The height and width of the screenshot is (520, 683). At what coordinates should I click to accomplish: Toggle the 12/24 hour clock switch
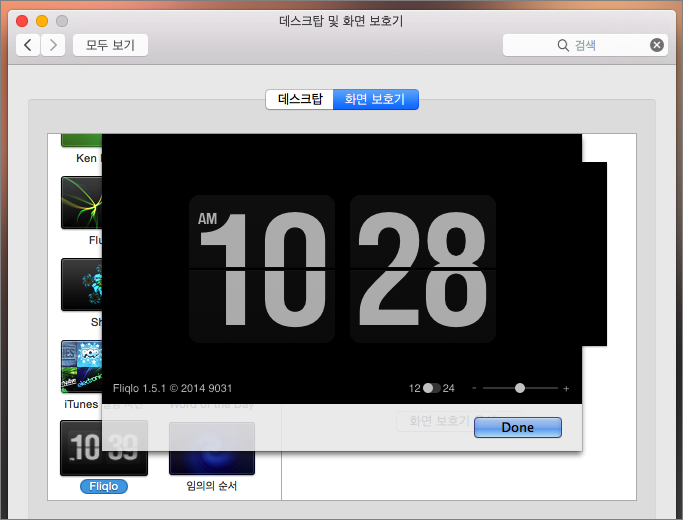click(432, 388)
